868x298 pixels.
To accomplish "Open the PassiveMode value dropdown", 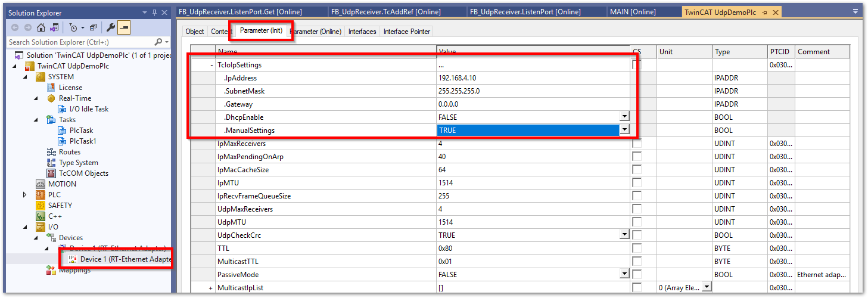I will [624, 274].
